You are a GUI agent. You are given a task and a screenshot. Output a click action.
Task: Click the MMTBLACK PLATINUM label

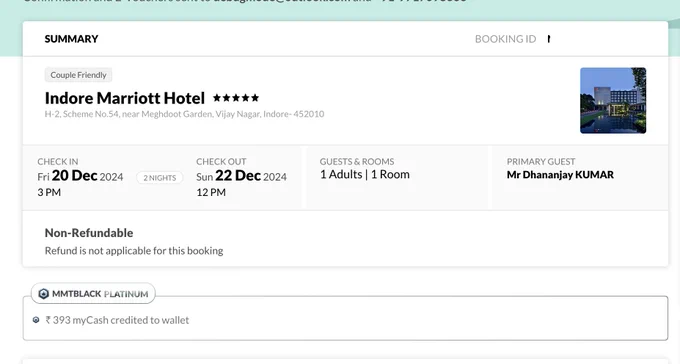coord(100,294)
